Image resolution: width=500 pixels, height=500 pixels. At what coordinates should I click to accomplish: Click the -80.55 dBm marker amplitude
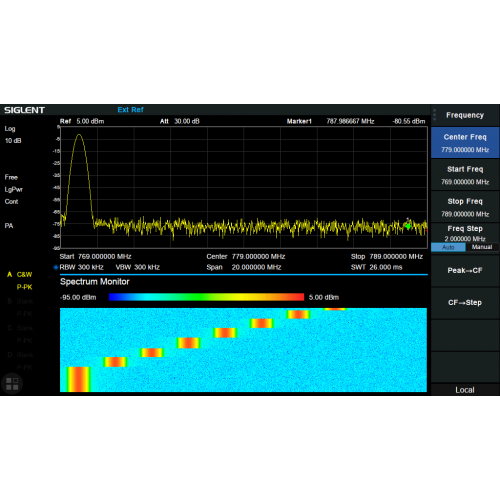point(409,121)
